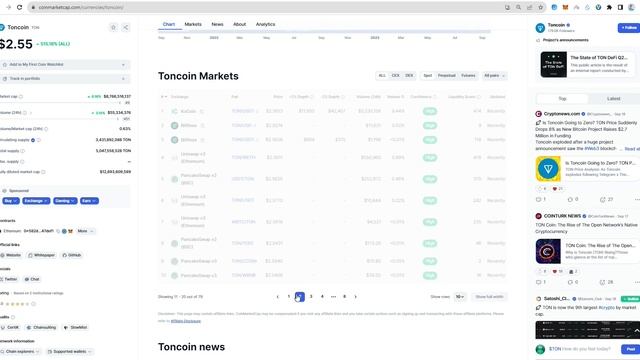The height and width of the screenshot is (360, 640).
Task: Click the share icon beside Toncoin title
Action: (x=126, y=27)
